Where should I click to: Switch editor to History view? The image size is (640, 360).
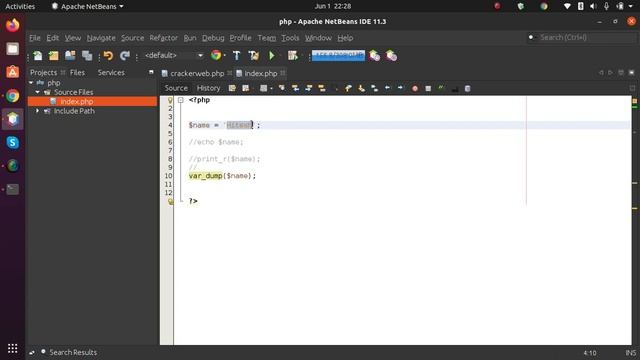208,88
